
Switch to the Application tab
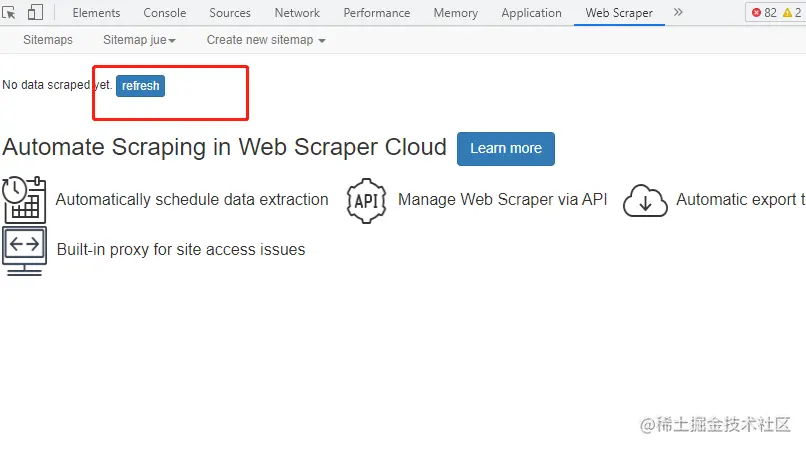point(532,13)
